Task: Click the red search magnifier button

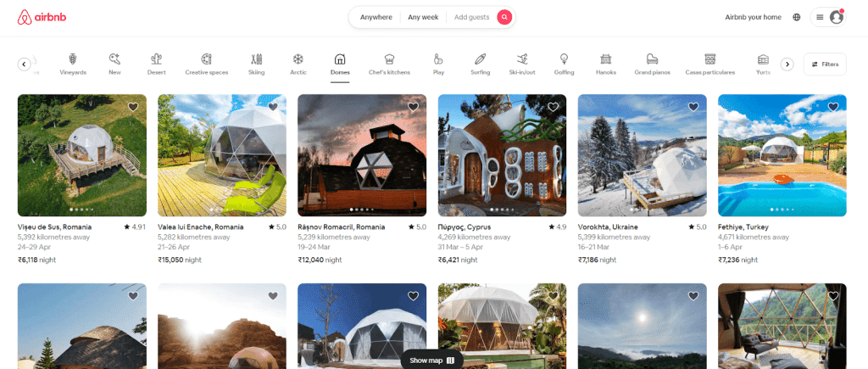Action: point(504,17)
